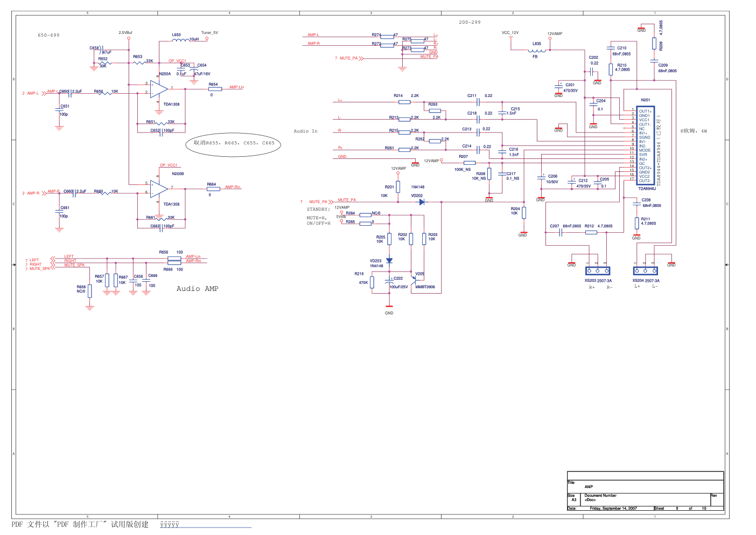Click the 'C206' capacitor label
Viewport: 756px width, 535px height.
(x=552, y=176)
